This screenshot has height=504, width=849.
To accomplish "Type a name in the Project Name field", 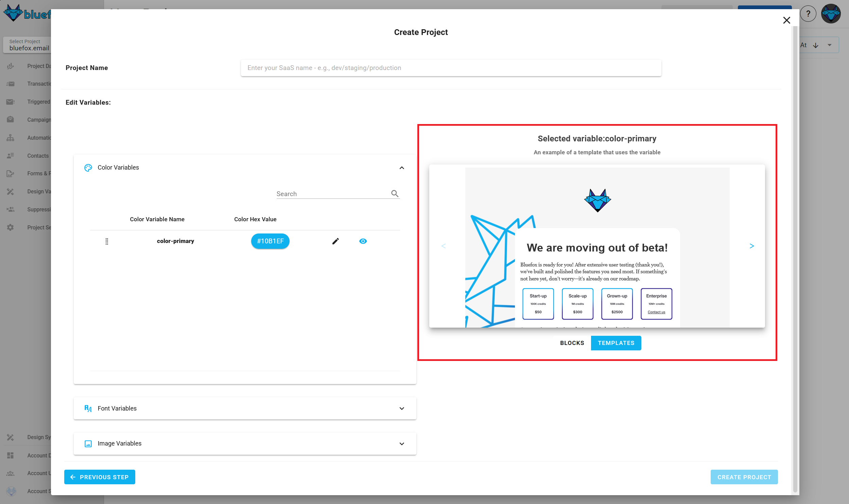I will pos(451,68).
